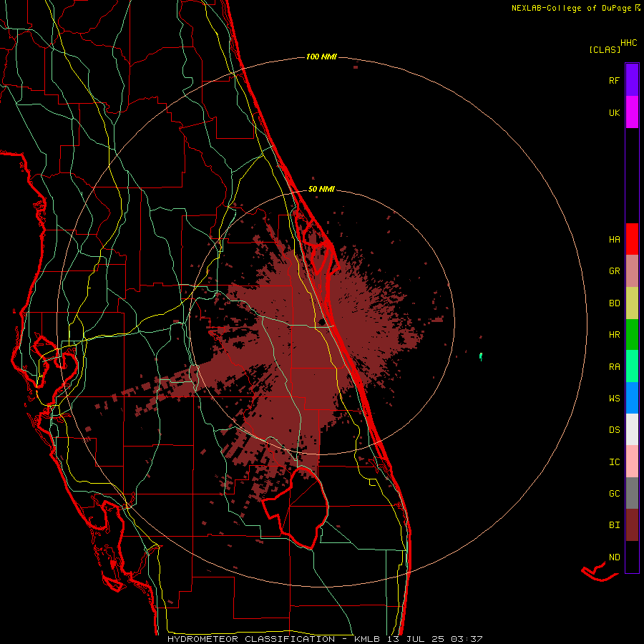The image size is (644, 644).
Task: Click the "100 NMI" range ring label
Action: click(321, 57)
